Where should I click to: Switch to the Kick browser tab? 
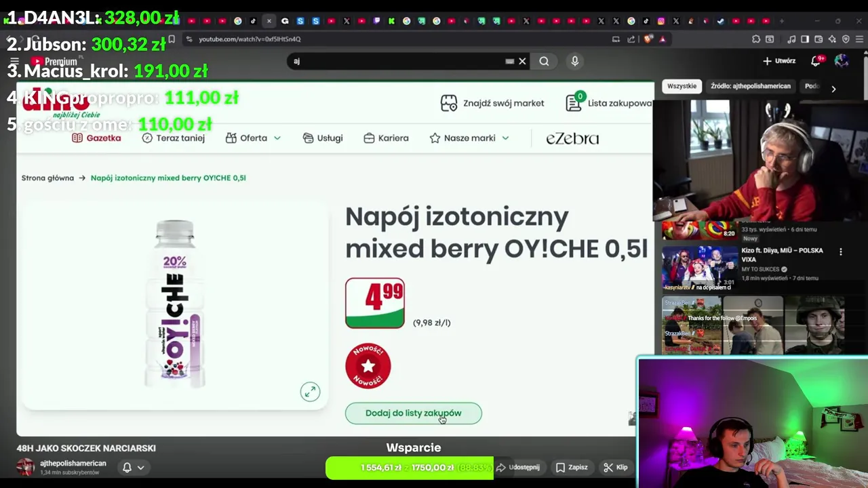391,21
